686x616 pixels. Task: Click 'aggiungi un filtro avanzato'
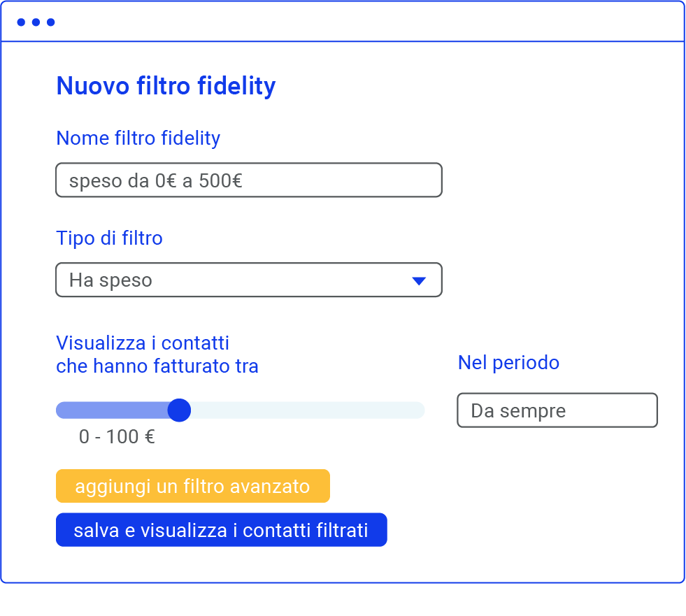click(193, 485)
